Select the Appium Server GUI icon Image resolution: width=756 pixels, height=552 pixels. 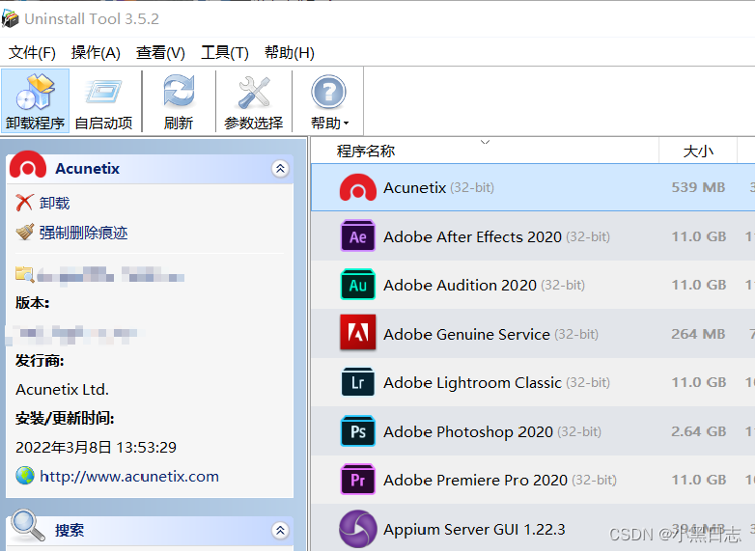coord(358,529)
